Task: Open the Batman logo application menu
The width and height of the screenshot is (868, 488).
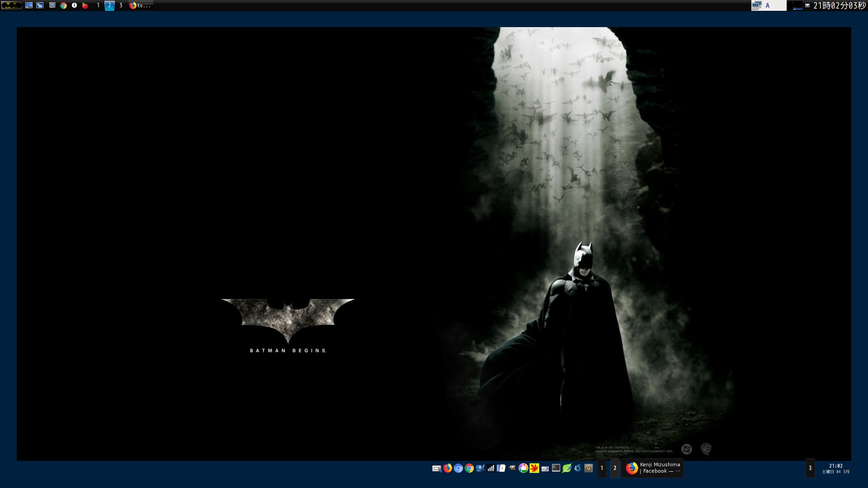Action: pyautogui.click(x=11, y=5)
